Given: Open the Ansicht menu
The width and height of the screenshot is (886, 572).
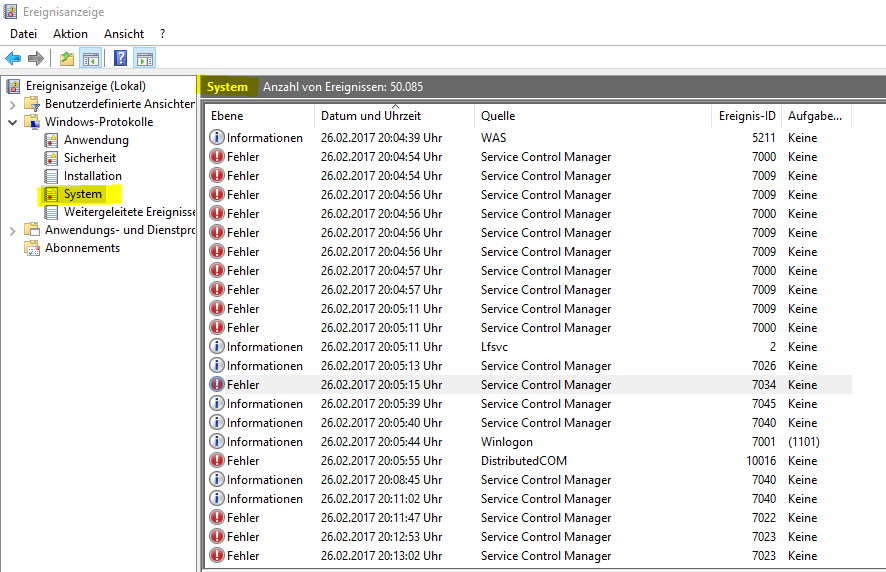Looking at the screenshot, I should click(x=124, y=34).
